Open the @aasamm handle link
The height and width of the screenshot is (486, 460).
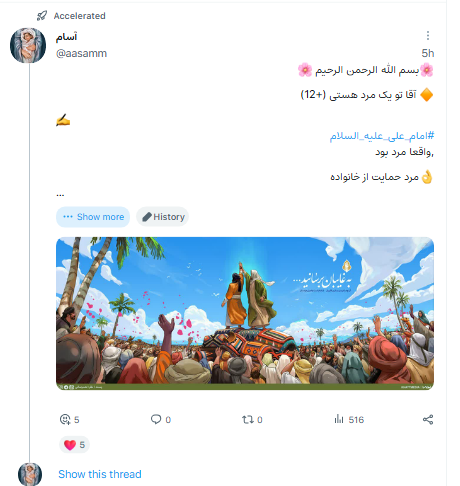click(x=81, y=53)
